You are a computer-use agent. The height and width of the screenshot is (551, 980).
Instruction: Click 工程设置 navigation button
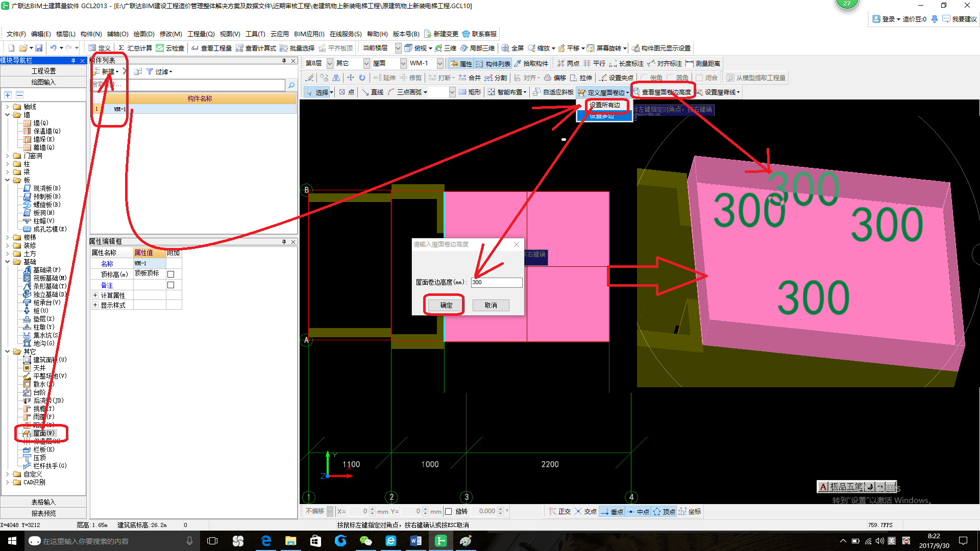43,71
